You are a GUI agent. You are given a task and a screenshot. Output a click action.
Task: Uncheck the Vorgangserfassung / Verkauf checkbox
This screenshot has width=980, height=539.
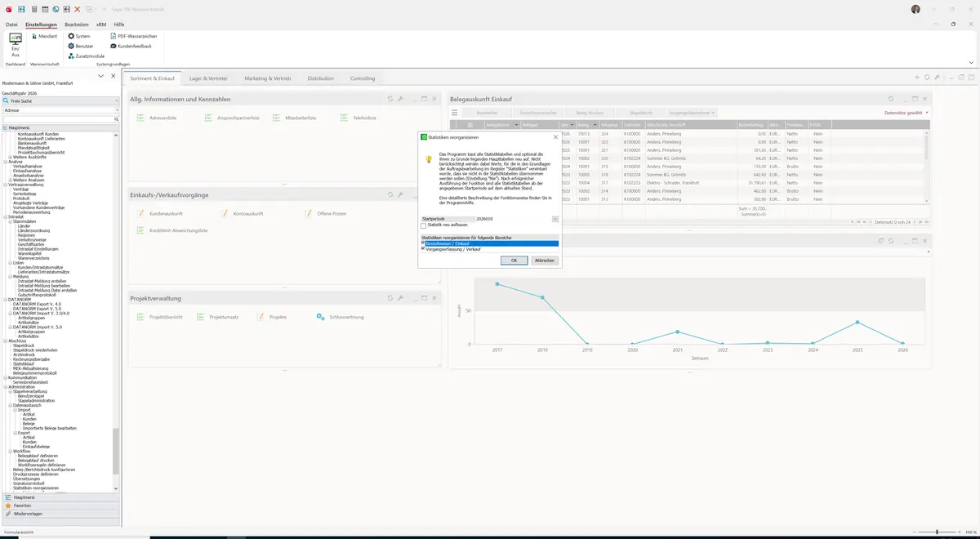423,249
